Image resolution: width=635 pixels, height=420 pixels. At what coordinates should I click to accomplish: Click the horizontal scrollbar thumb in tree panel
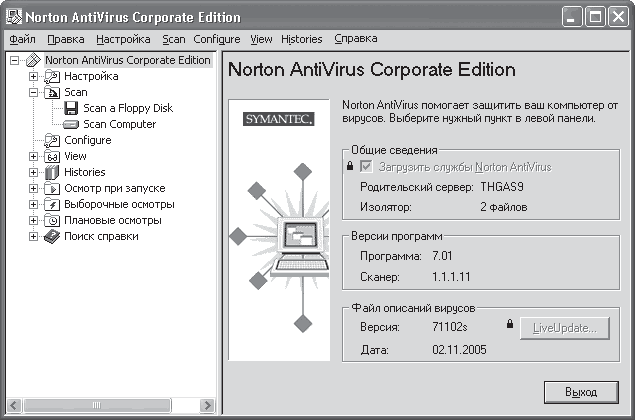click(97, 405)
